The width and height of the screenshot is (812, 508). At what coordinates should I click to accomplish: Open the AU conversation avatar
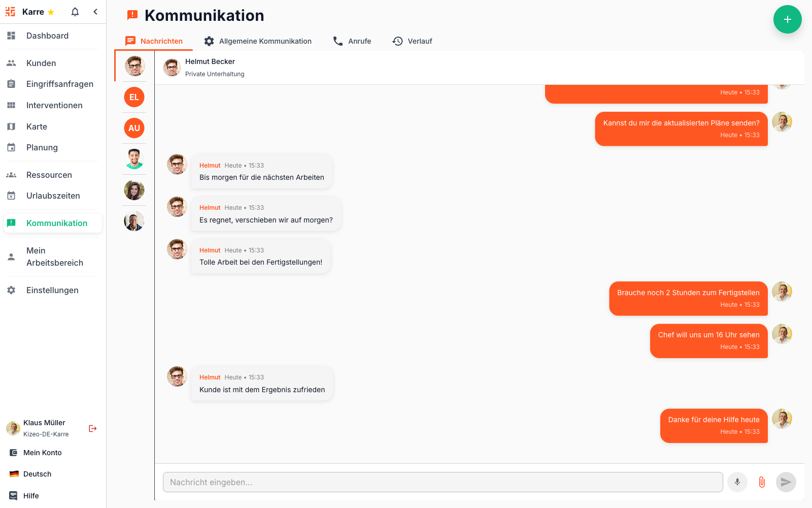coord(134,128)
